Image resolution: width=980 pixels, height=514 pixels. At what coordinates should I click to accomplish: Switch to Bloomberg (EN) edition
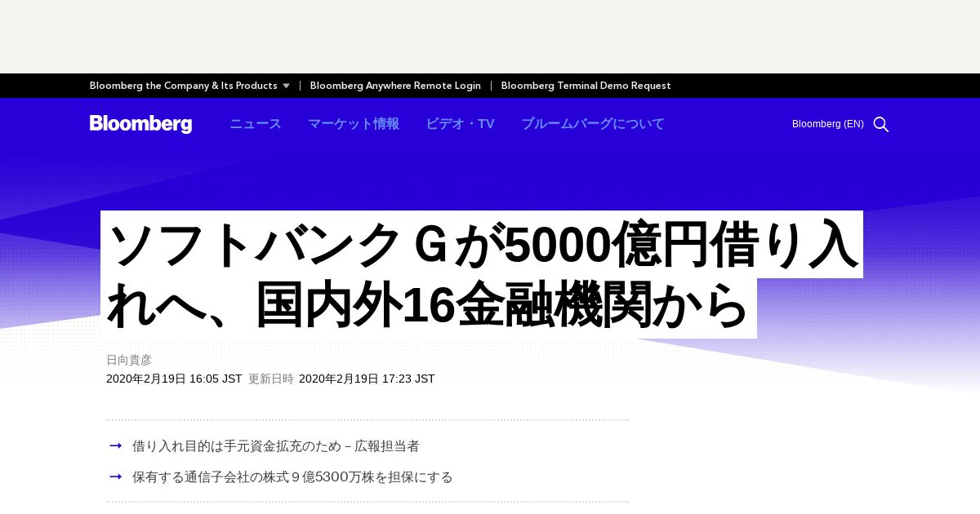(x=827, y=124)
